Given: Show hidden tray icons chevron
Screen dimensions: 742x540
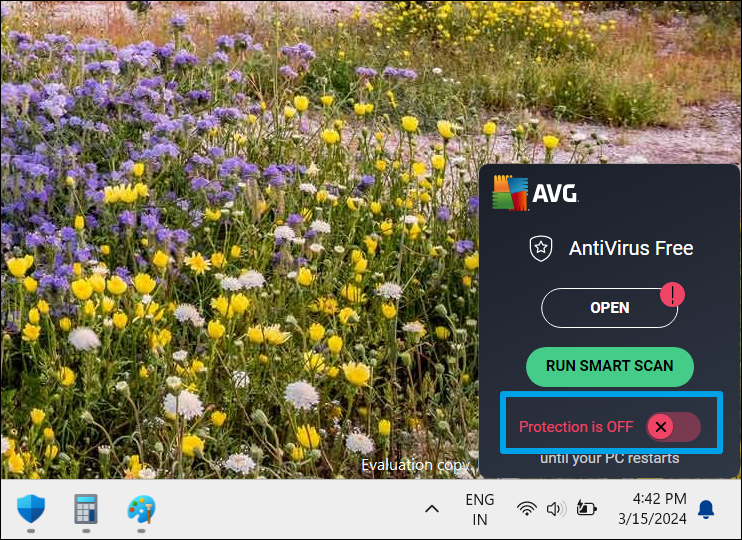Looking at the screenshot, I should [x=432, y=509].
